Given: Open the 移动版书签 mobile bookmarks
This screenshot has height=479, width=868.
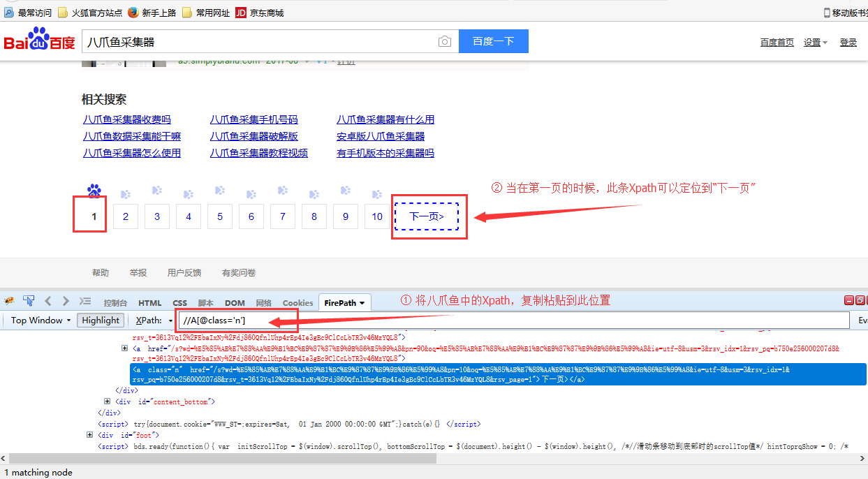Looking at the screenshot, I should point(846,13).
